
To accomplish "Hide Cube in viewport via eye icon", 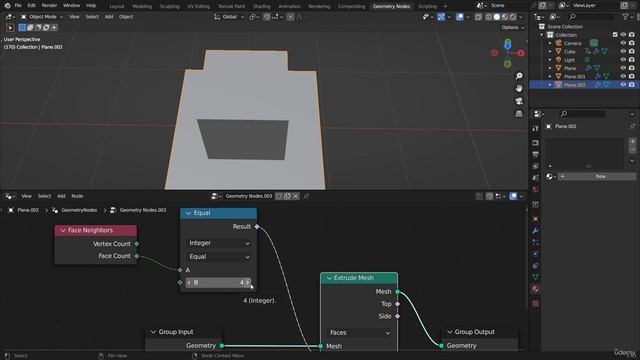I will 623,51.
